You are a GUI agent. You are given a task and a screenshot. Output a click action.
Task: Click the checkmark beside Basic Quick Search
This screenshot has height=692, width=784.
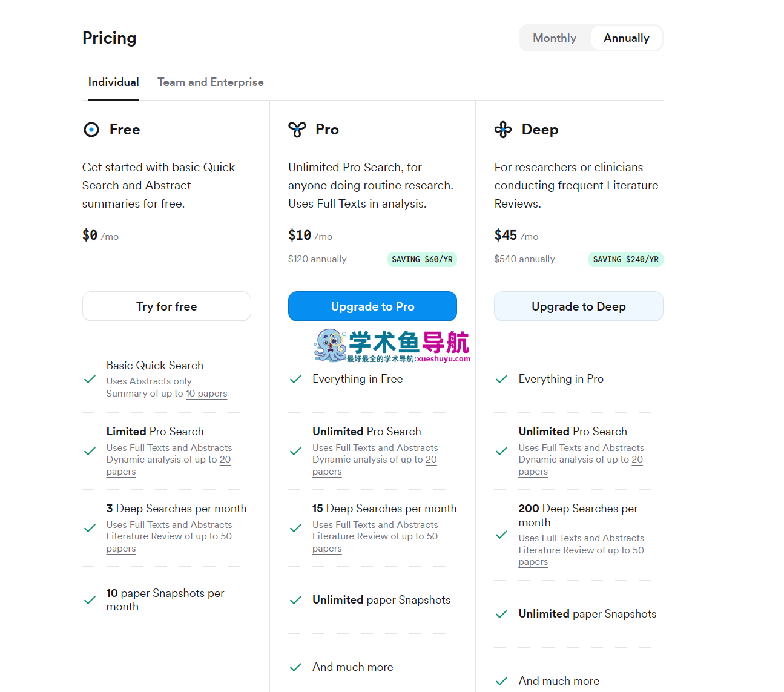point(90,380)
